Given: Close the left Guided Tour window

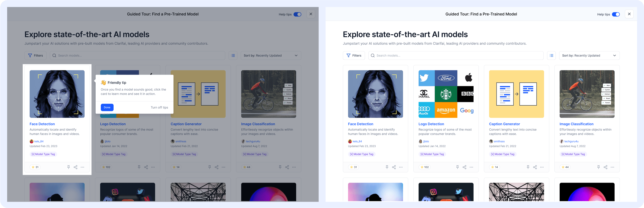Looking at the screenshot, I should 311,14.
